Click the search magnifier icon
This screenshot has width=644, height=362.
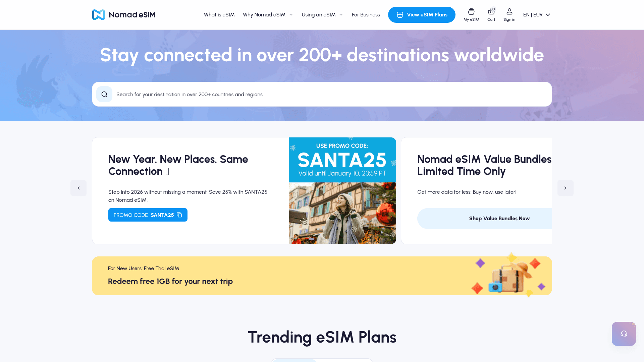pyautogui.click(x=104, y=94)
